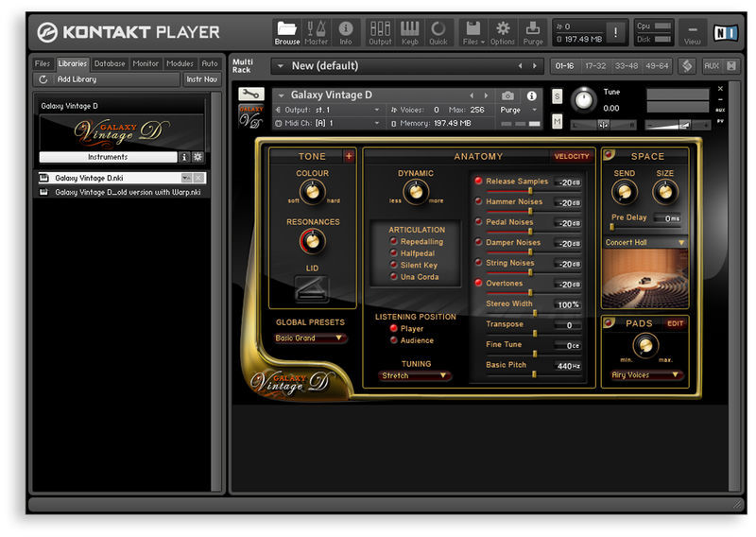Click the Add Library button
Image resolution: width=756 pixels, height=537 pixels.
pyautogui.click(x=107, y=79)
